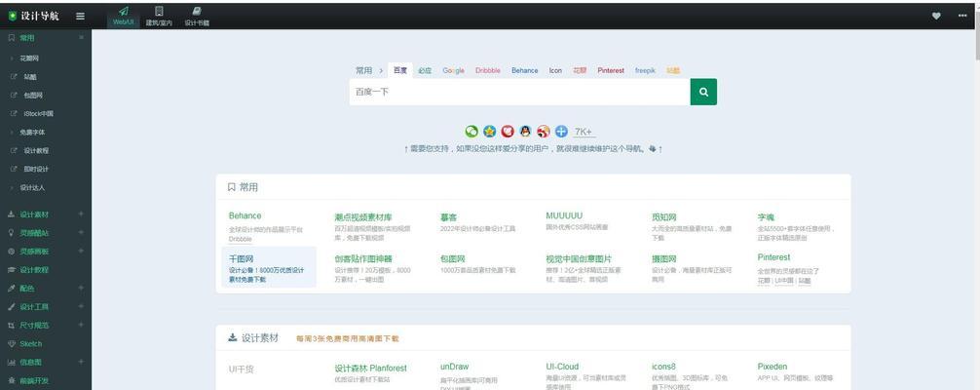Expand 设计工具 with its plus icon
Viewport: 980px width, 390px height.
pos(81,307)
